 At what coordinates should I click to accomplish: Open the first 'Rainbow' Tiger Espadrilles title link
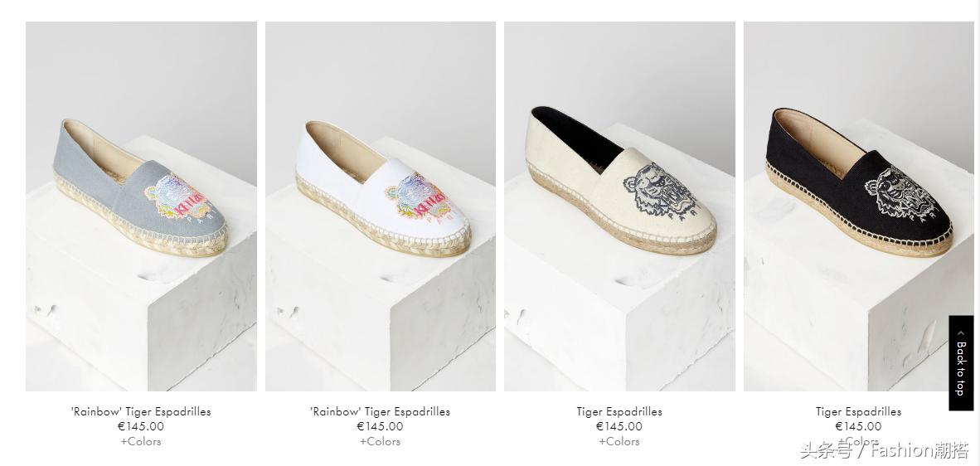pyautogui.click(x=141, y=411)
